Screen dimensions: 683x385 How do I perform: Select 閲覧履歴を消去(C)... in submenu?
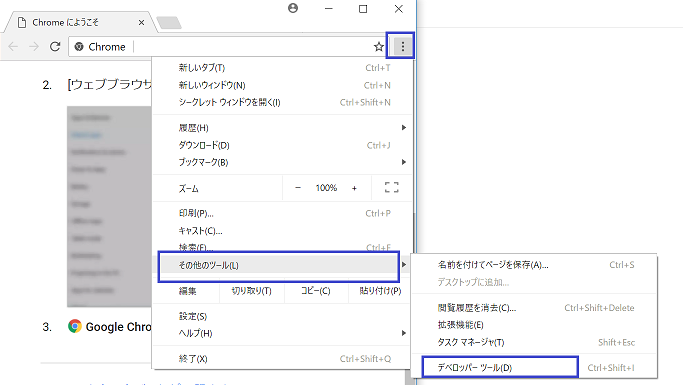pos(534,308)
